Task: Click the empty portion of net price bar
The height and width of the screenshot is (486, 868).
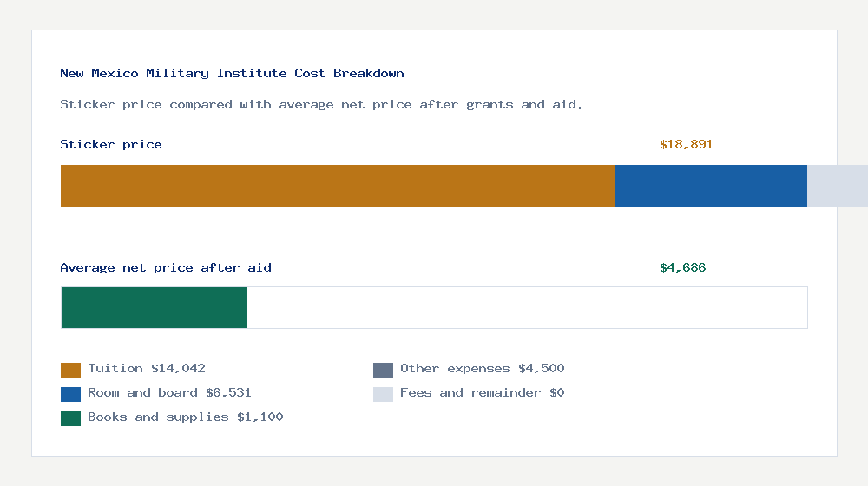Action: (526, 307)
